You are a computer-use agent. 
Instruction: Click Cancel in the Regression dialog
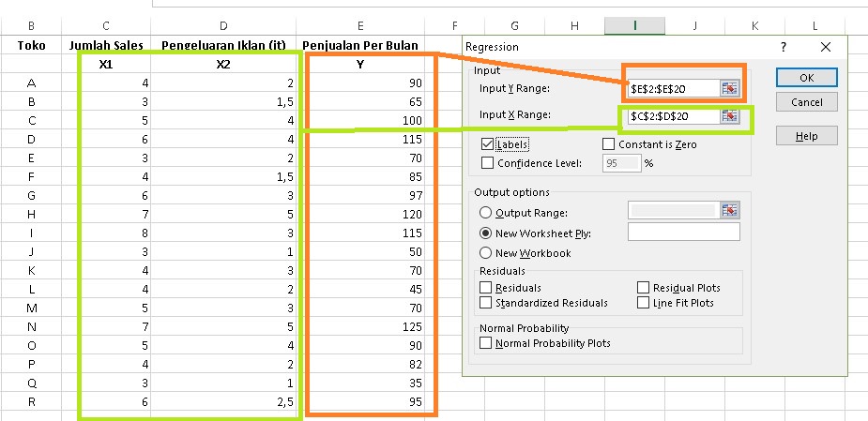(x=806, y=101)
